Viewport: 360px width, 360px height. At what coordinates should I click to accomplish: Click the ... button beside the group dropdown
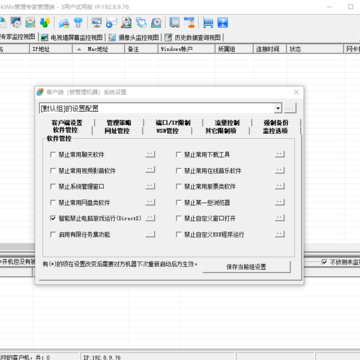click(290, 108)
